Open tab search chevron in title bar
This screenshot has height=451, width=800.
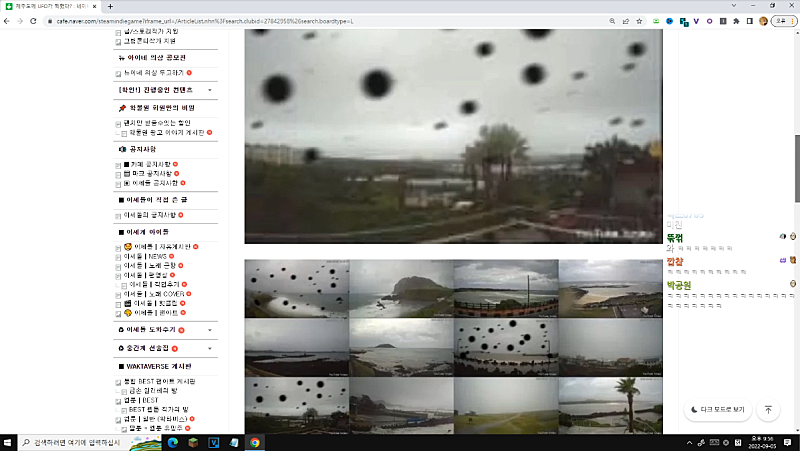734,6
